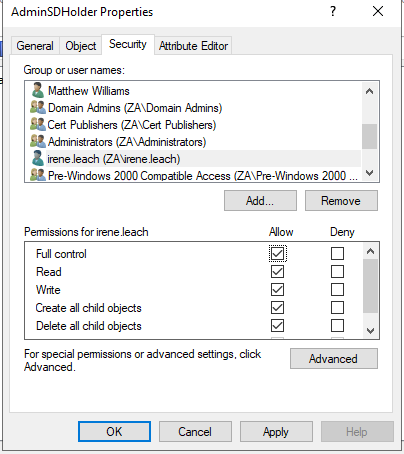Select Pre-Windows 2000 Compatible Access group icon

click(38, 175)
